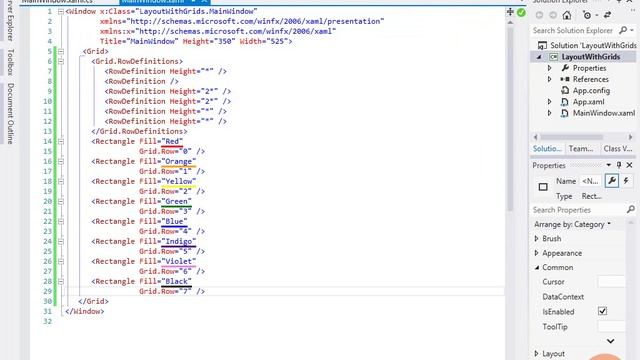
Task: Click the Forward arrow in Solution Explorer toolbar
Action: click(553, 15)
